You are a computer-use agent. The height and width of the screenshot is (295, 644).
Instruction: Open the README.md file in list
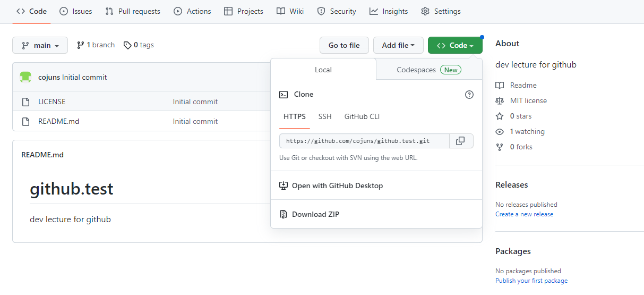(x=58, y=121)
